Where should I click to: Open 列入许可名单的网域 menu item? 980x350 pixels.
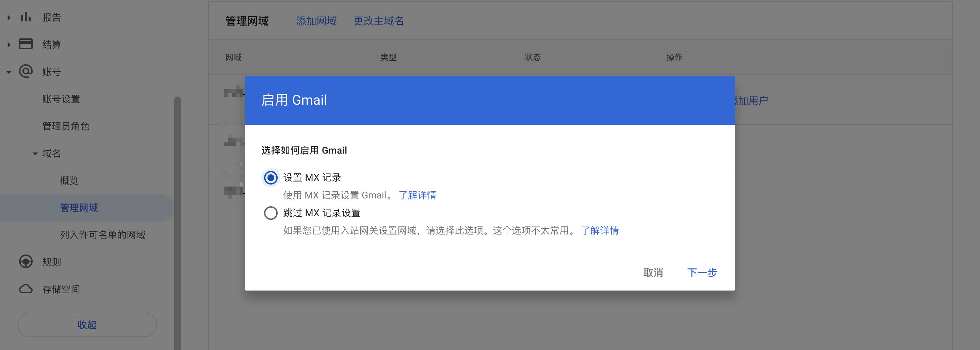pos(103,235)
